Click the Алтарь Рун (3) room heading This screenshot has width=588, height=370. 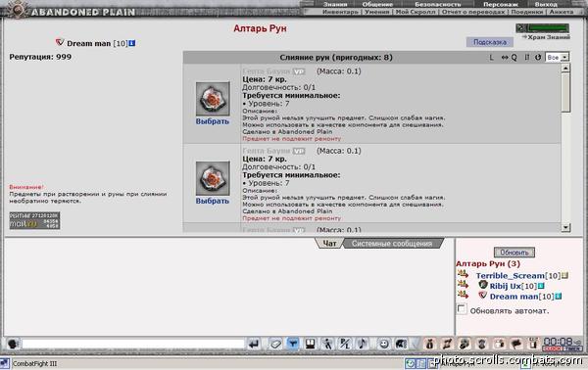[488, 263]
